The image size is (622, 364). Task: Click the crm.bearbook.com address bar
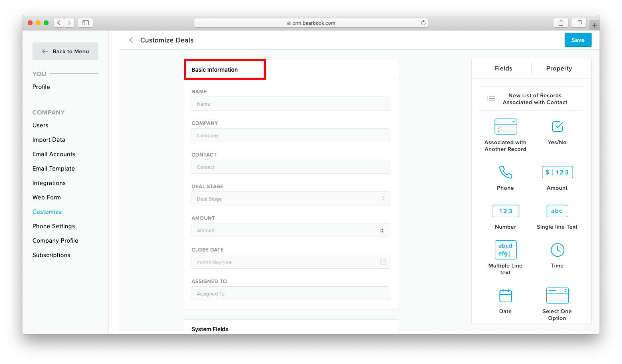pyautogui.click(x=311, y=23)
